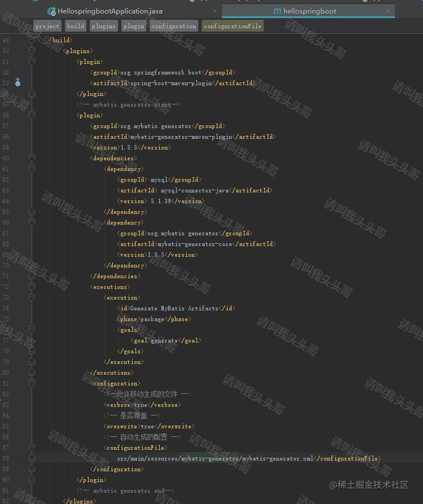Click line number 62 in the gutter

pos(6,179)
